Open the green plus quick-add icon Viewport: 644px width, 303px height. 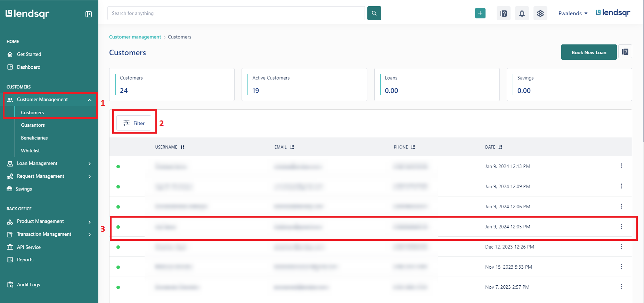[x=480, y=13]
